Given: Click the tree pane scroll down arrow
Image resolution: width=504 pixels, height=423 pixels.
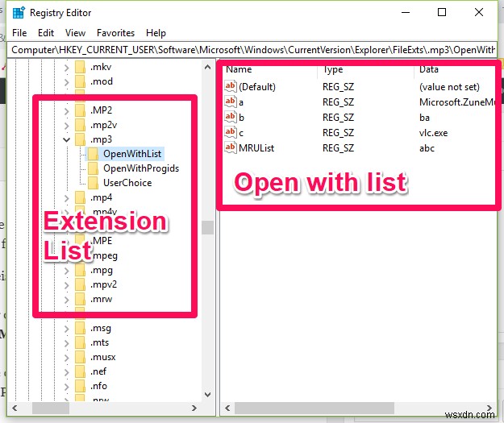Looking at the screenshot, I should (x=207, y=395).
